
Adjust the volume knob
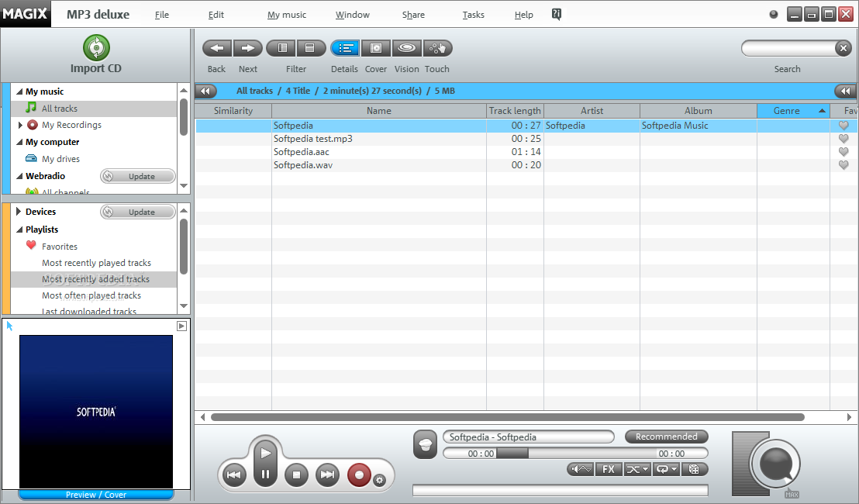point(776,463)
